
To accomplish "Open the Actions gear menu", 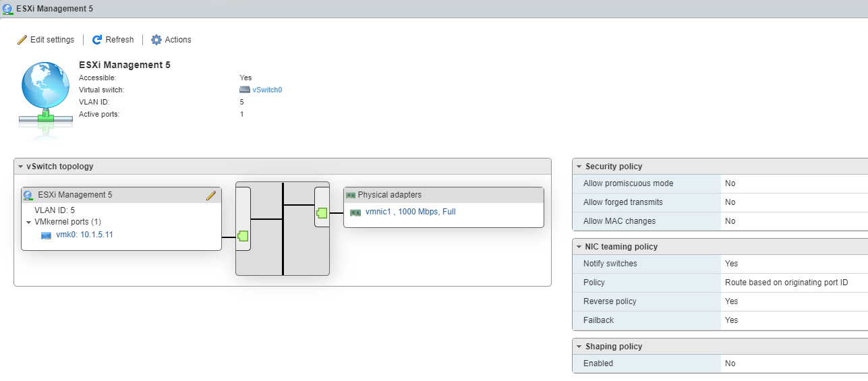I will tap(156, 40).
